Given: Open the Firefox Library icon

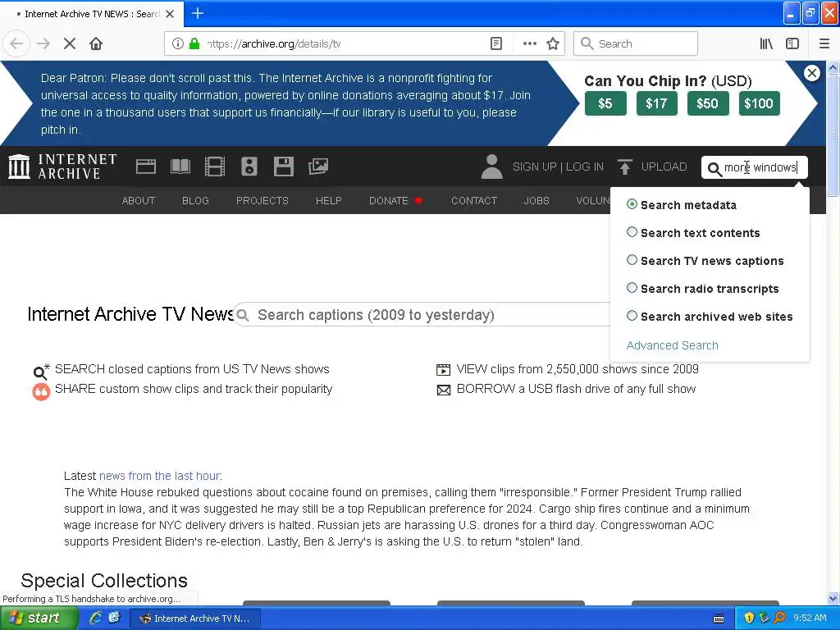Looking at the screenshot, I should 766,43.
